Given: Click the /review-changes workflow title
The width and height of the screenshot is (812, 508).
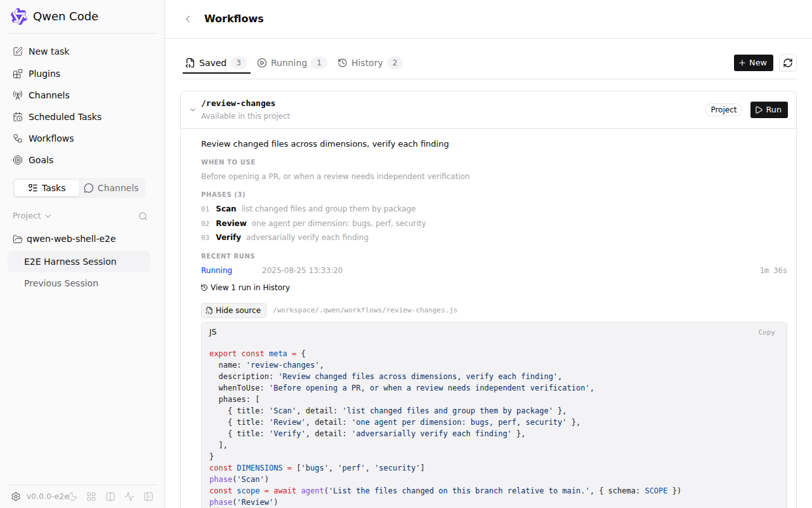Looking at the screenshot, I should click(238, 104).
